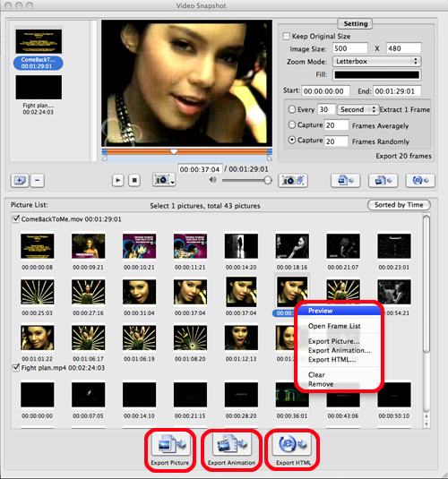This screenshot has width=448, height=479.
Task: Select the Every 30 Second radio option
Action: click(x=292, y=109)
